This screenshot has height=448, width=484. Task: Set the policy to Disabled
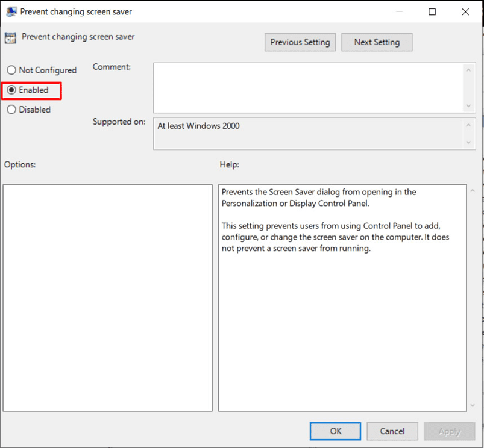(x=11, y=110)
